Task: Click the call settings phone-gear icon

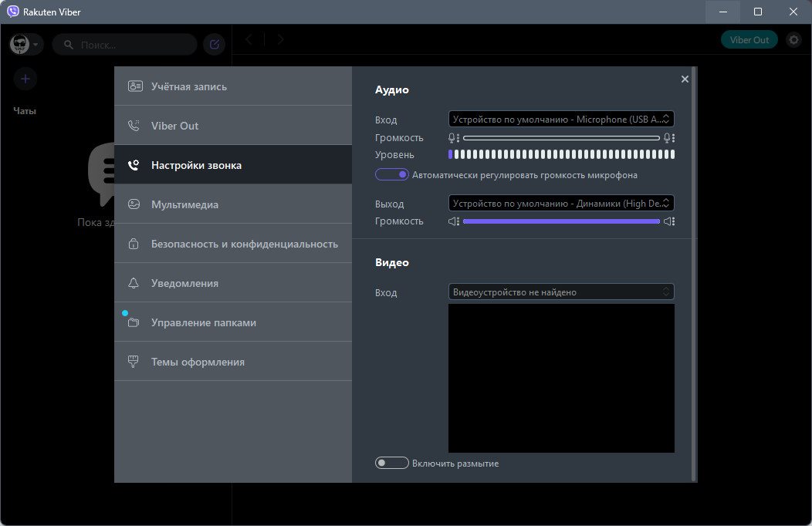Action: [x=134, y=165]
